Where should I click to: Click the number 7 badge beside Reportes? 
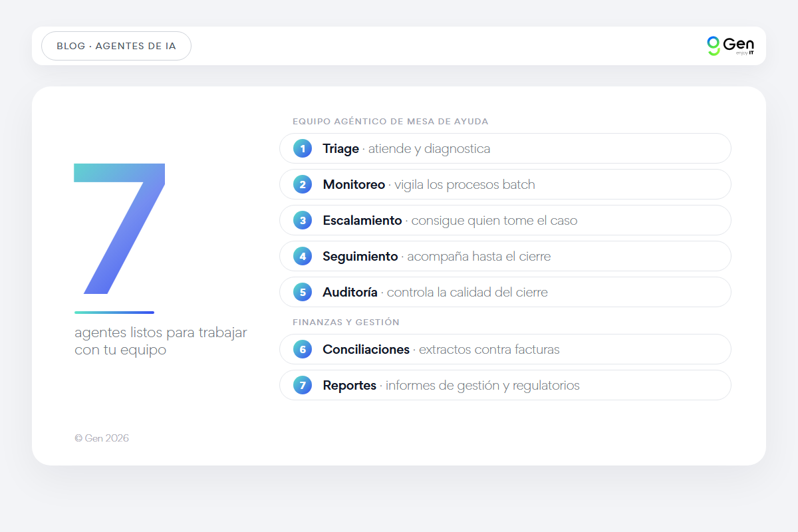tap(303, 385)
